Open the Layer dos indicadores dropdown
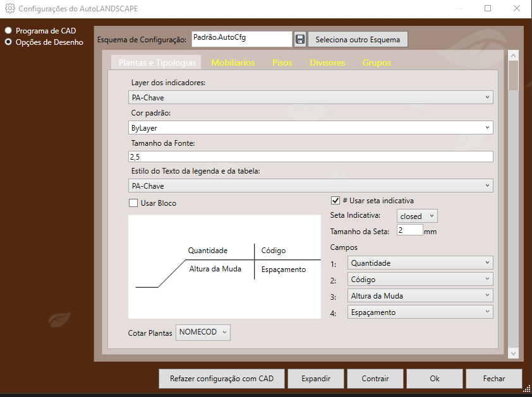Screen dimensions: 532x397 310,98
